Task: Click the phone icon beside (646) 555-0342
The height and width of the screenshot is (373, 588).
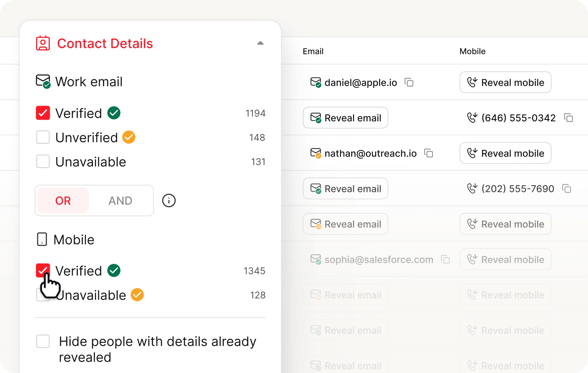Action: pos(472,118)
